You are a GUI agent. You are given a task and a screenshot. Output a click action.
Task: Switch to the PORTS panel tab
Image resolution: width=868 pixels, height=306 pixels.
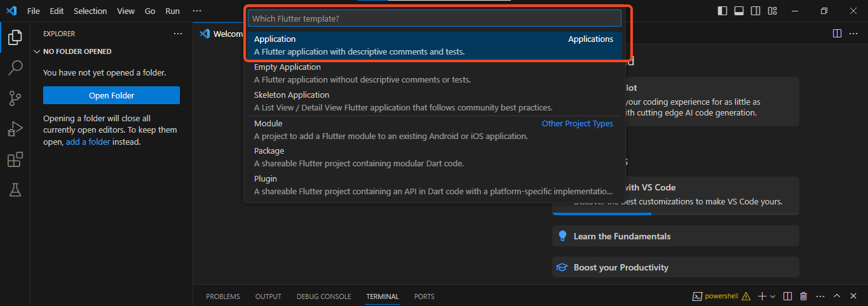point(424,296)
